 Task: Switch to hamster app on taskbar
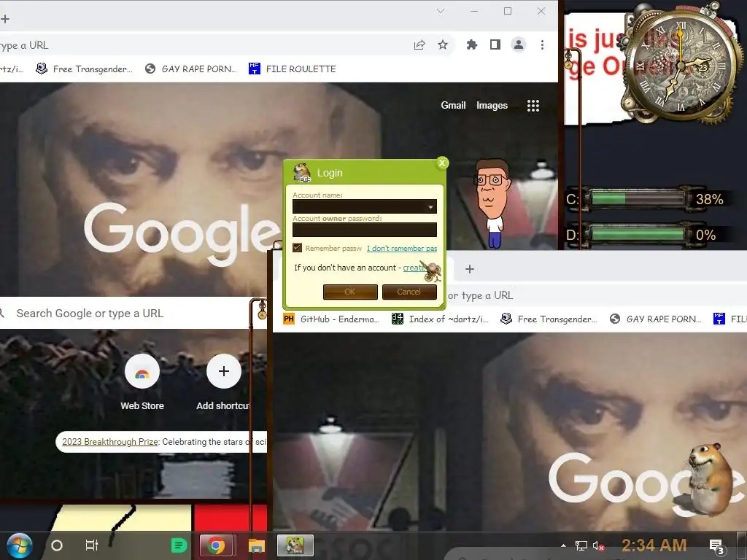(x=295, y=545)
